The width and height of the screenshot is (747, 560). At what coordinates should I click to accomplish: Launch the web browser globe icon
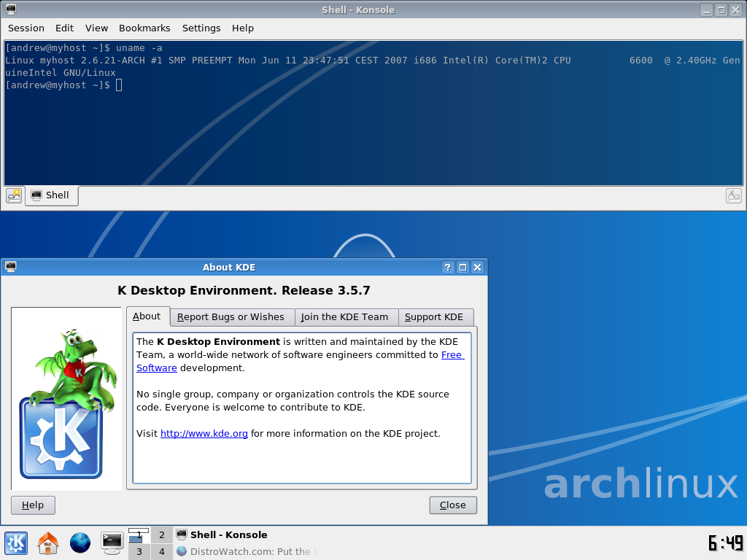[x=80, y=542]
